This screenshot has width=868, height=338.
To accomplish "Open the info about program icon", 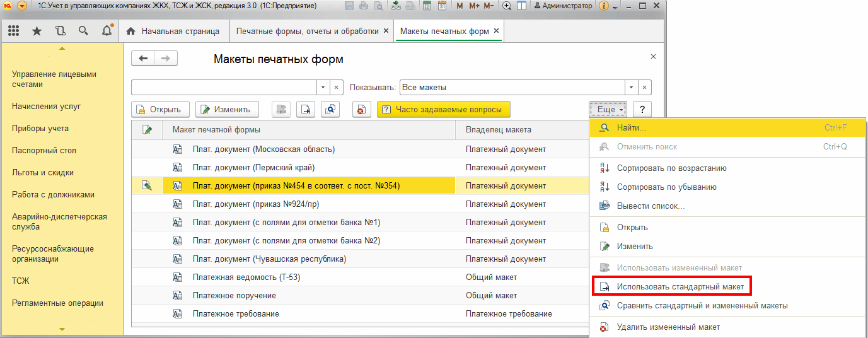I will coord(604,6).
